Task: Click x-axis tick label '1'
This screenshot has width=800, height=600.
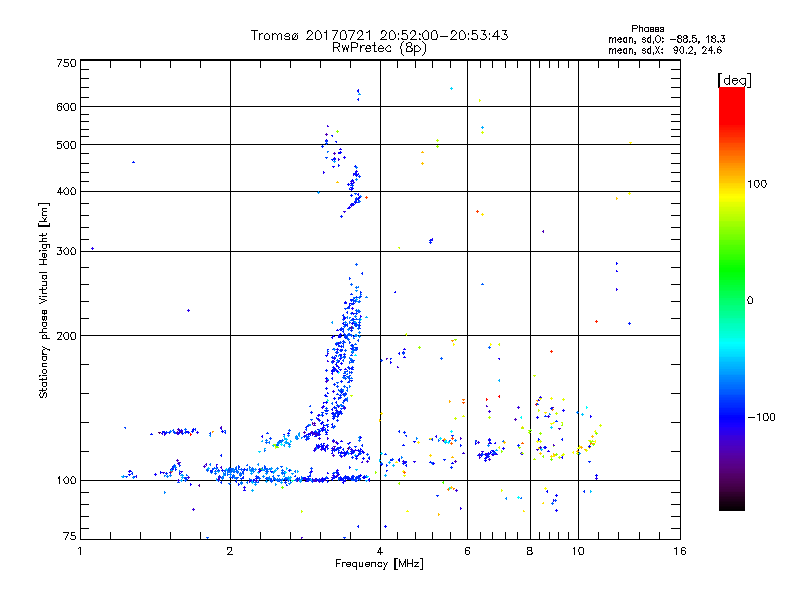Action: coord(80,551)
